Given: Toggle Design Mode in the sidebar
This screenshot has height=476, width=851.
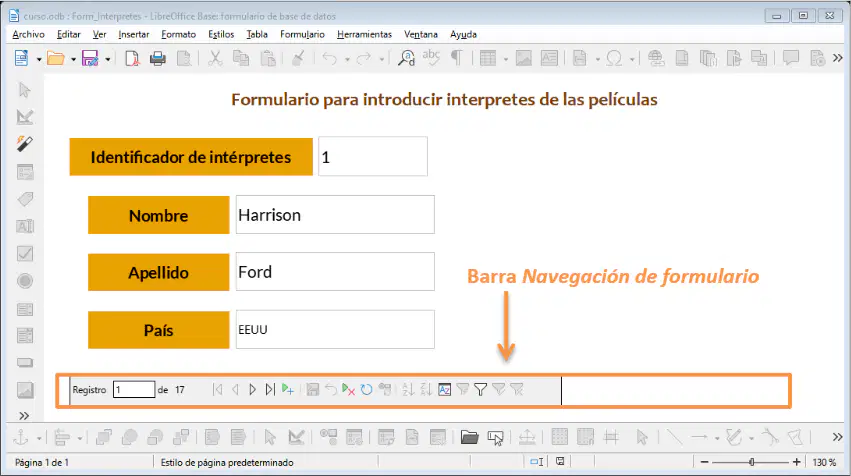Looking at the screenshot, I should (x=25, y=117).
